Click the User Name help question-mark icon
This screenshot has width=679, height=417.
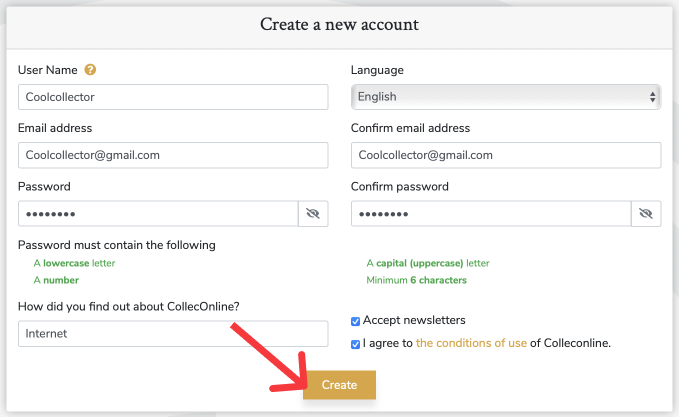[90, 70]
